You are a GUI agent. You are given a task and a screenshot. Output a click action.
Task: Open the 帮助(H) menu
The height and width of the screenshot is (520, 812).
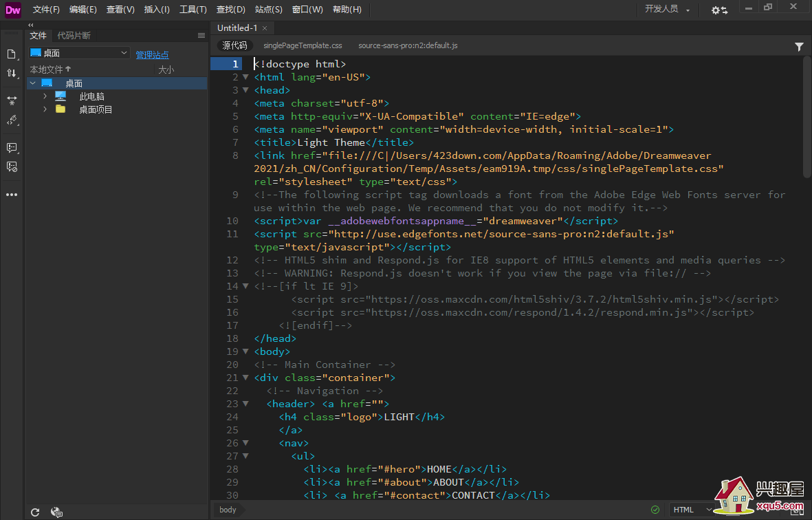(347, 10)
